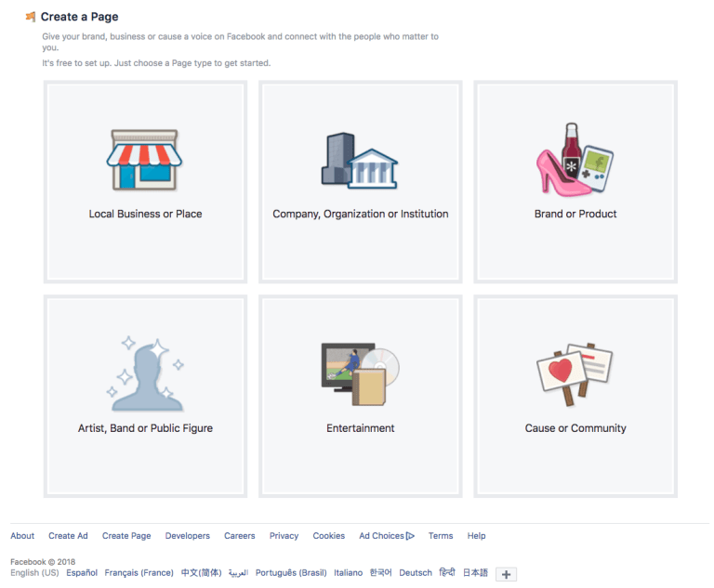This screenshot has height=588, width=714.
Task: Click the 'It's free to set up' text
Action: (156, 63)
